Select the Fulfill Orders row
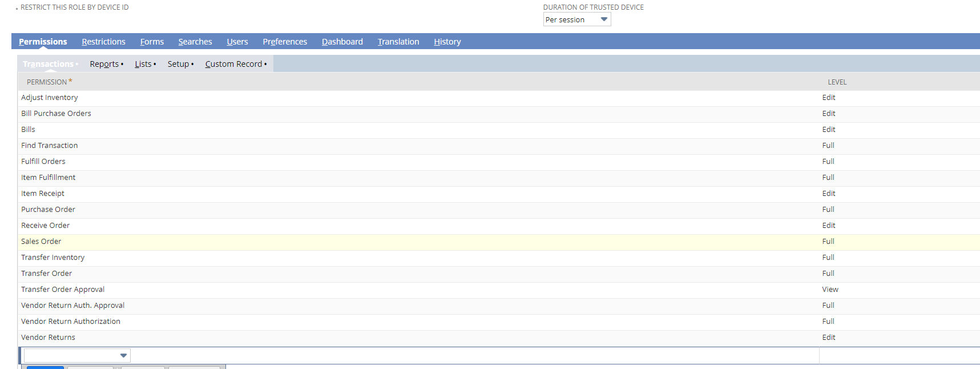The image size is (980, 369). pos(499,162)
